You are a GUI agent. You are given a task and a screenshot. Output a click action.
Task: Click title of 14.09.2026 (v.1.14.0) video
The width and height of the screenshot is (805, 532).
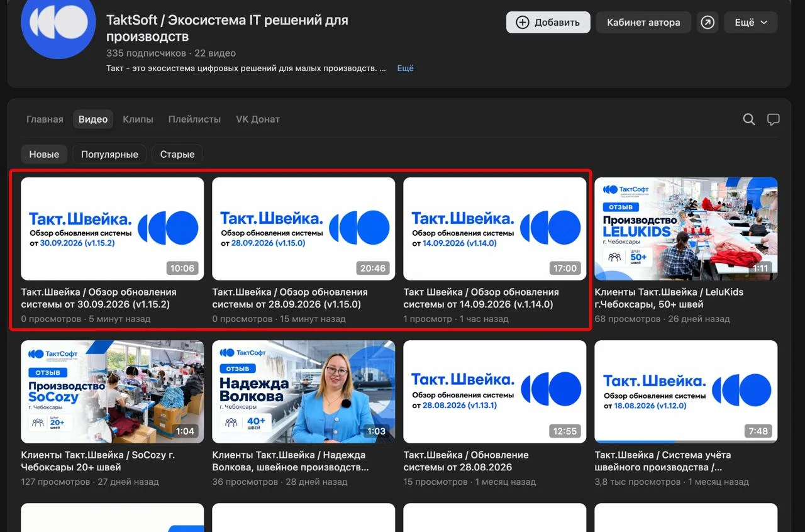(481, 298)
